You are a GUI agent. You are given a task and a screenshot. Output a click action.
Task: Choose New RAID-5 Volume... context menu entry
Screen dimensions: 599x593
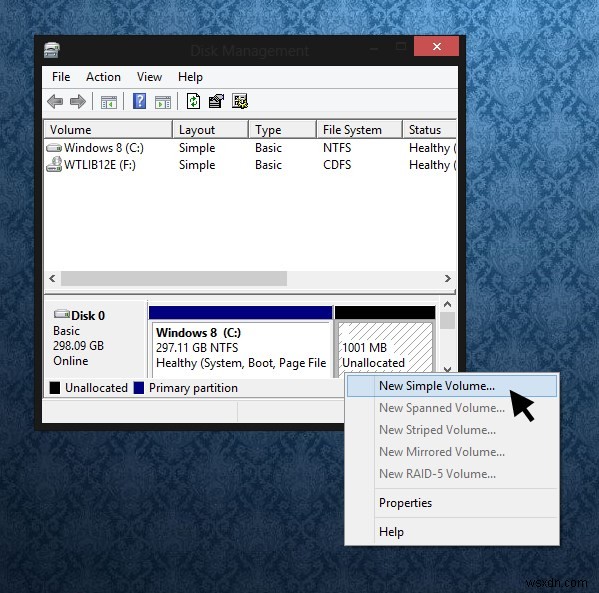click(452, 474)
